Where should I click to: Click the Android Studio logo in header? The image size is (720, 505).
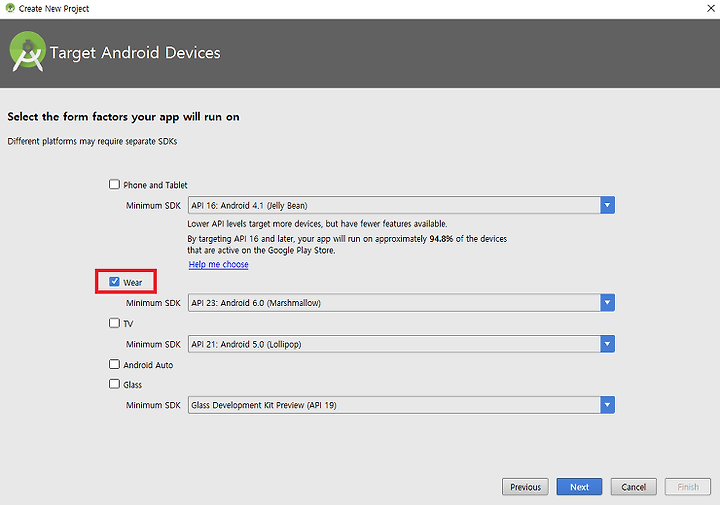point(28,51)
